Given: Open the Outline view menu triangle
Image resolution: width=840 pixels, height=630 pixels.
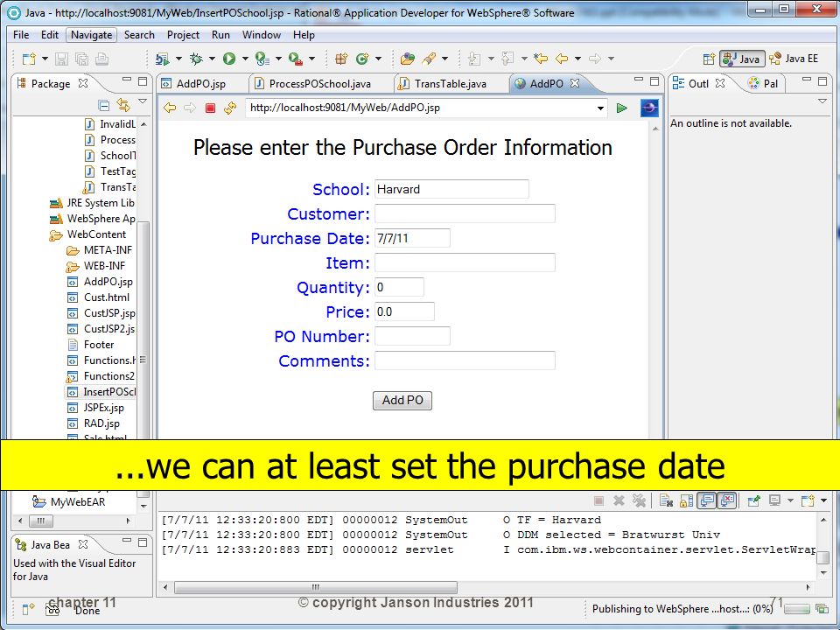Looking at the screenshot, I should (x=822, y=101).
